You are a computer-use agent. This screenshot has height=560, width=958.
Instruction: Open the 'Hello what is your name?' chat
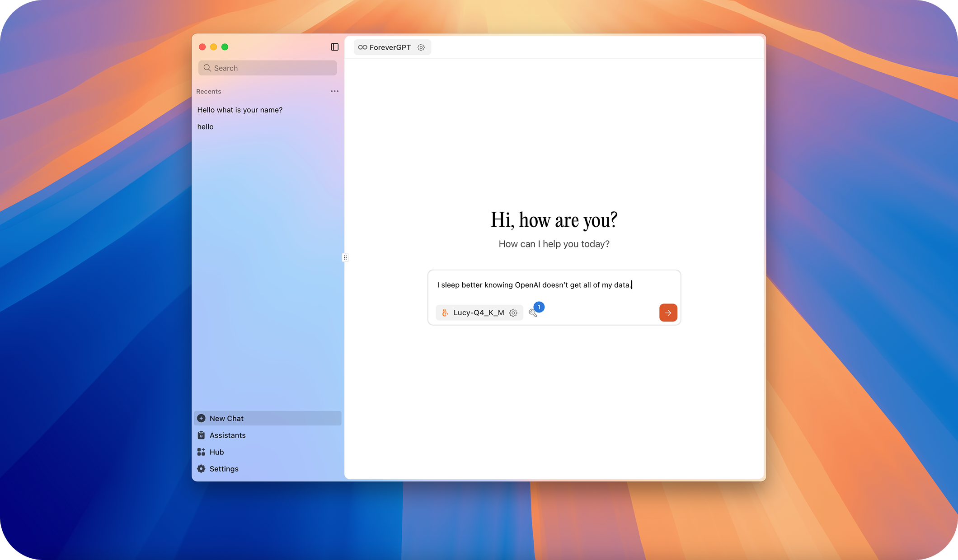[240, 110]
